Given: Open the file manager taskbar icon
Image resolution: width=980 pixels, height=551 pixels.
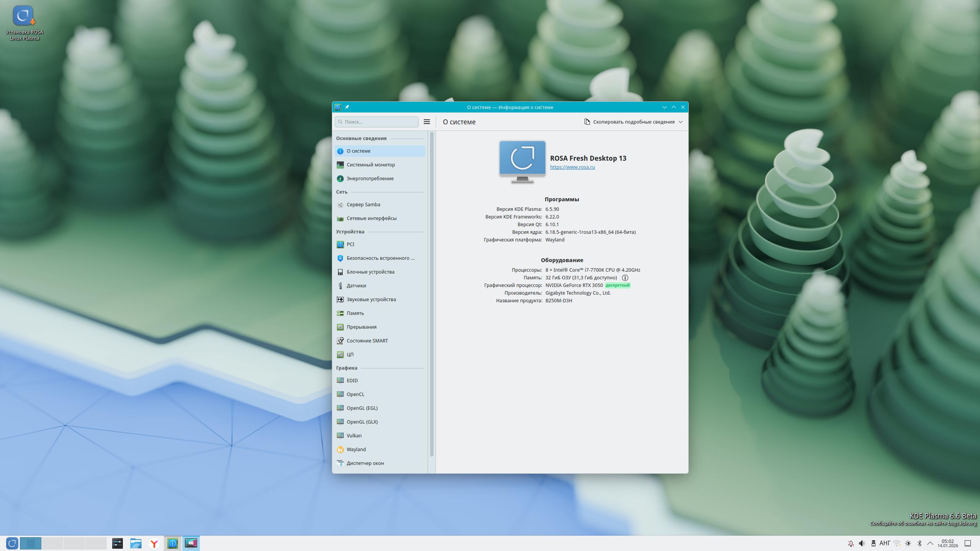Looking at the screenshot, I should coord(136,543).
